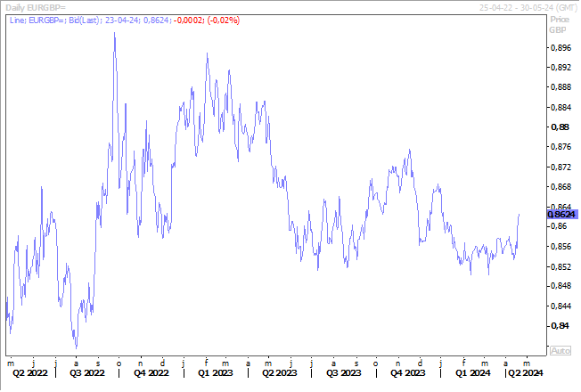Viewport: 581px width, 392px height.
Task: Select the Q1 2023 quarter label
Action: (214, 374)
